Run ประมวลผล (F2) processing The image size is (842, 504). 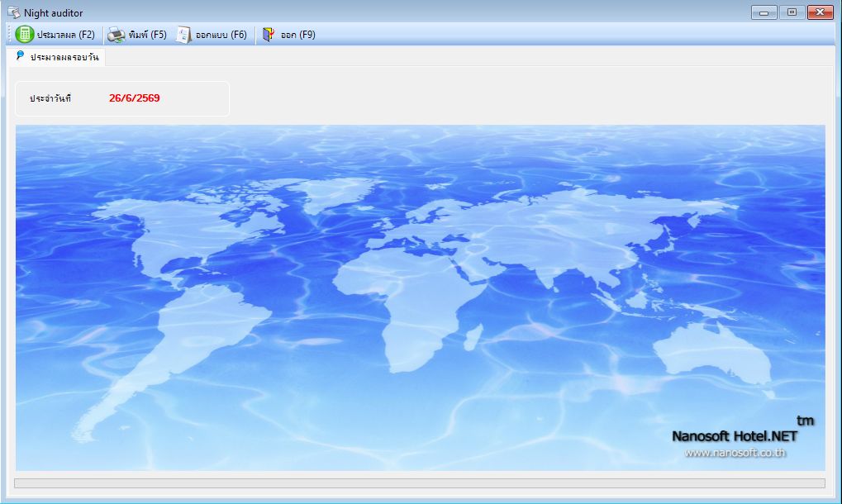tap(55, 35)
